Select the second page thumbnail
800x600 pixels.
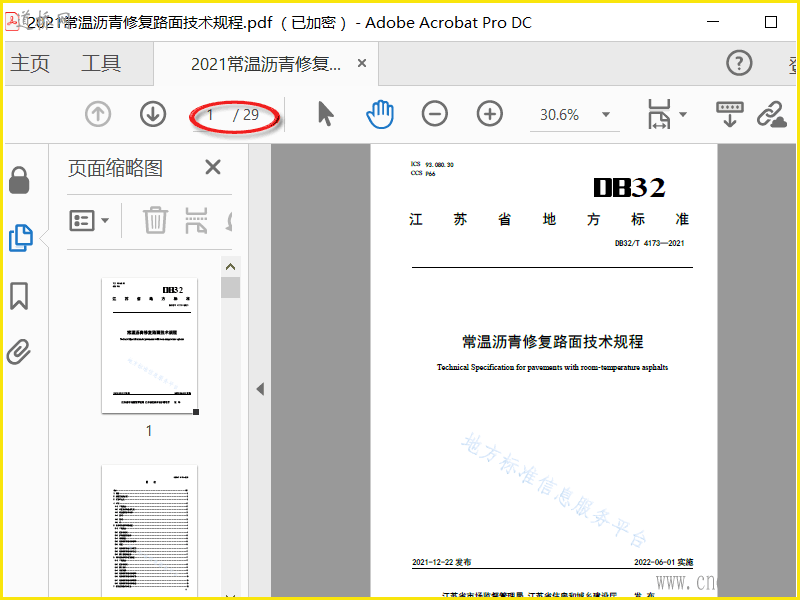click(149, 531)
